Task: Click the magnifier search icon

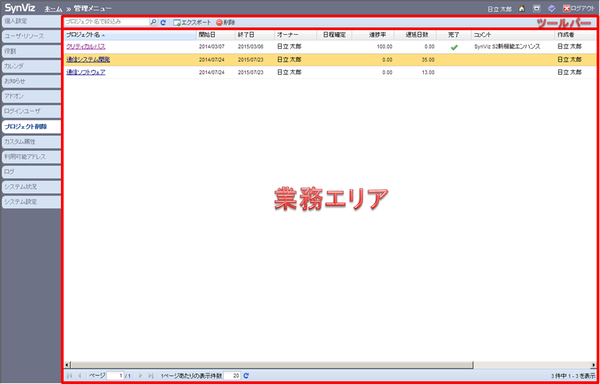Action: (153, 23)
